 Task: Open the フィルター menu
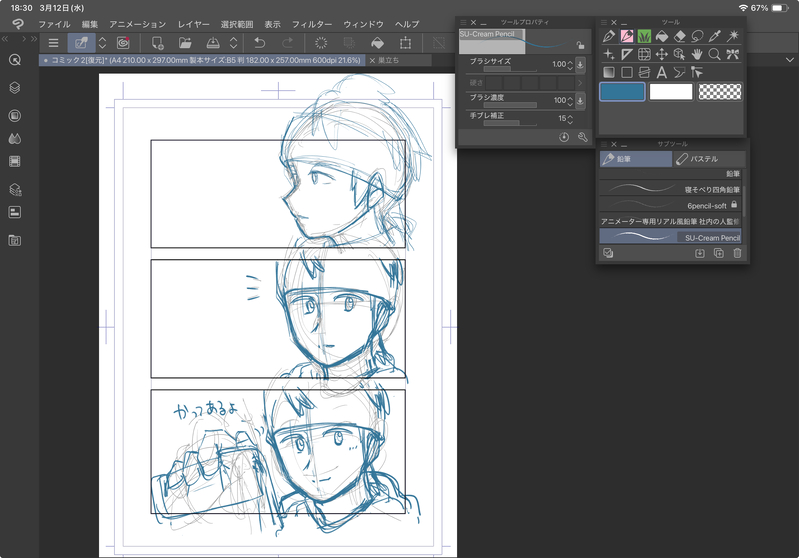point(312,24)
